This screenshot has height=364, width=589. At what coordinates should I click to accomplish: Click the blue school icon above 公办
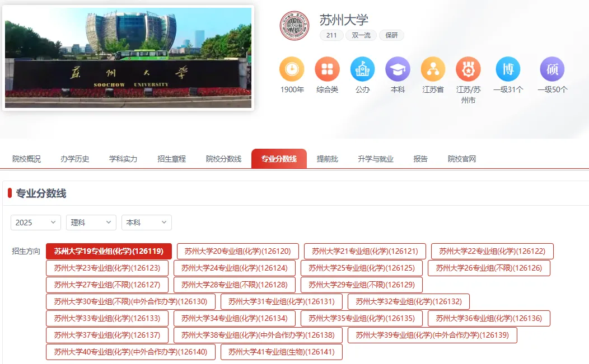tap(362, 69)
